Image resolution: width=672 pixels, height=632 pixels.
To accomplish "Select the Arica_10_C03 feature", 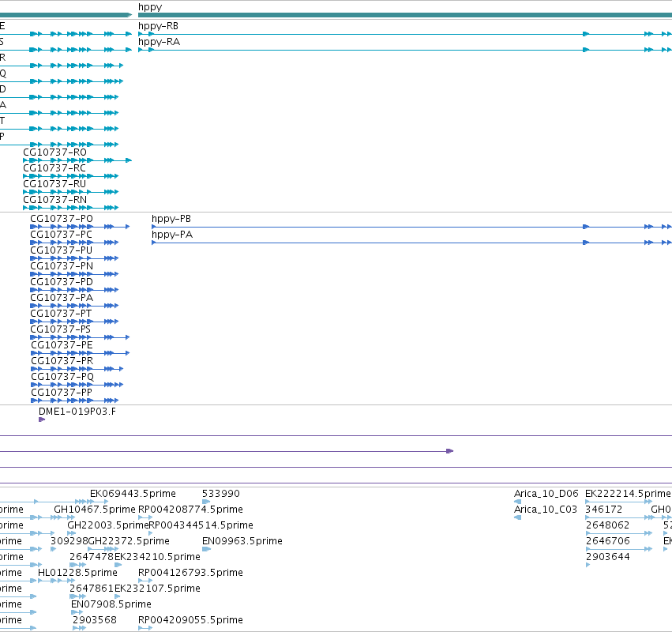I will [545, 510].
